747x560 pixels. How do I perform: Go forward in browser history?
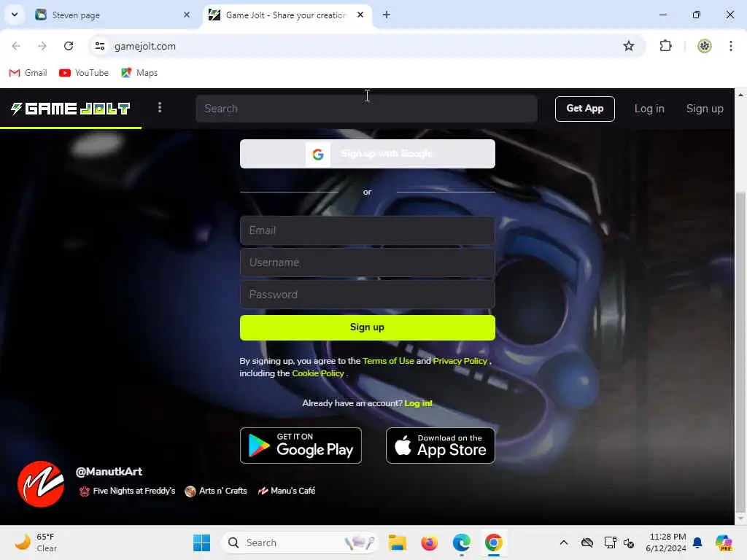point(42,46)
